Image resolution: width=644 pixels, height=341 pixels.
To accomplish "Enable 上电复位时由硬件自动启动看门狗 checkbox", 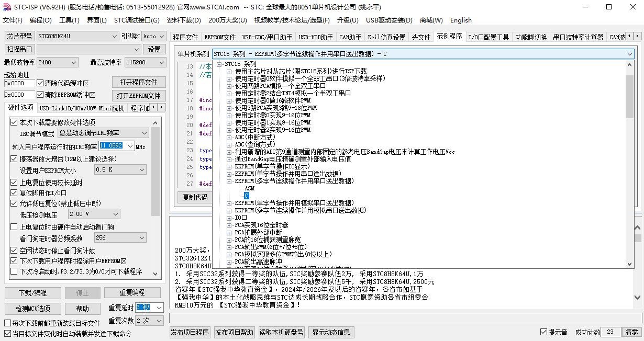I will tap(14, 226).
